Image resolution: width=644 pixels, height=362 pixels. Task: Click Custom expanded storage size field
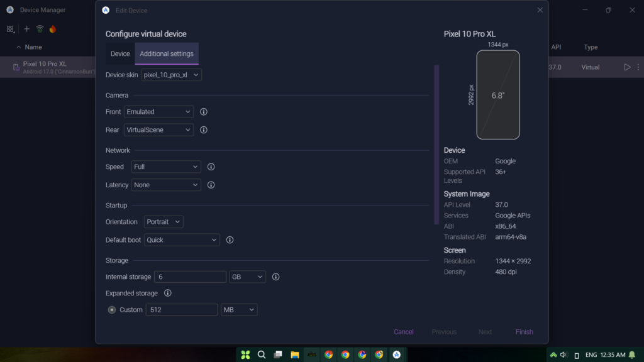click(182, 309)
